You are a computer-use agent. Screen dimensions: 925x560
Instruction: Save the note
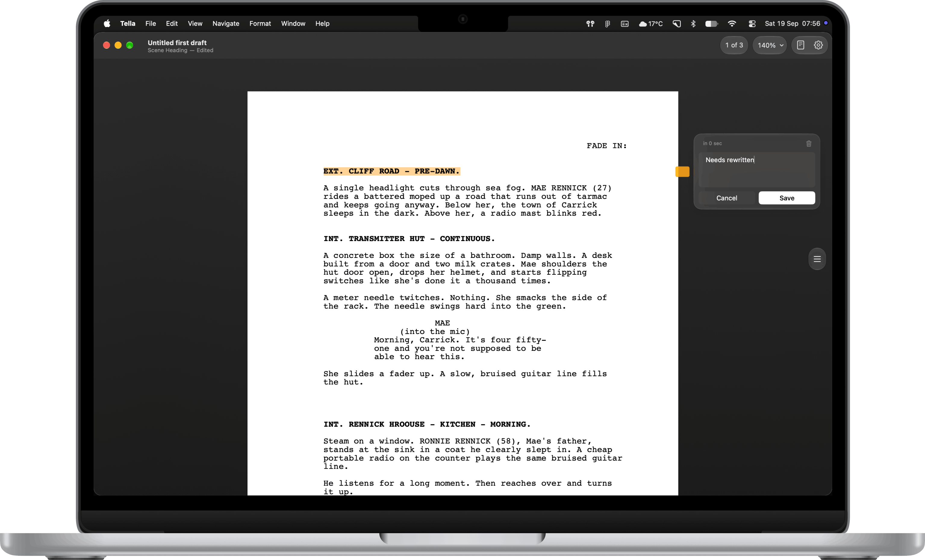point(786,198)
